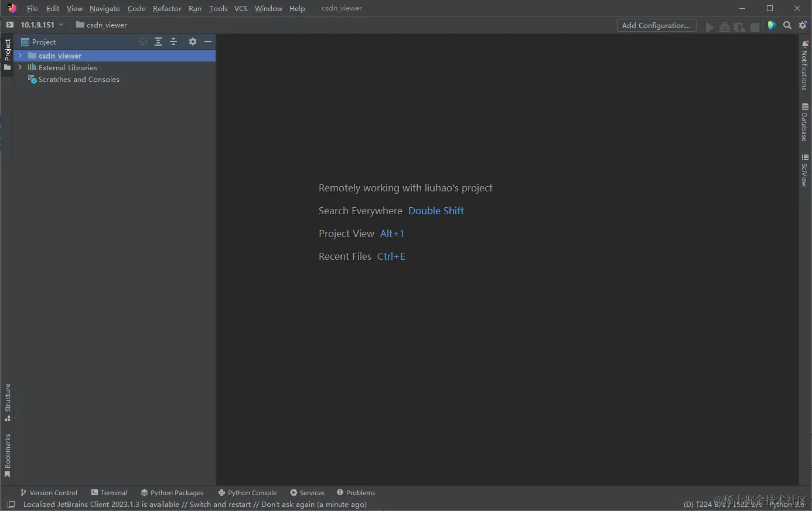Click the Run with Coverage icon
The image size is (812, 511).
click(739, 27)
